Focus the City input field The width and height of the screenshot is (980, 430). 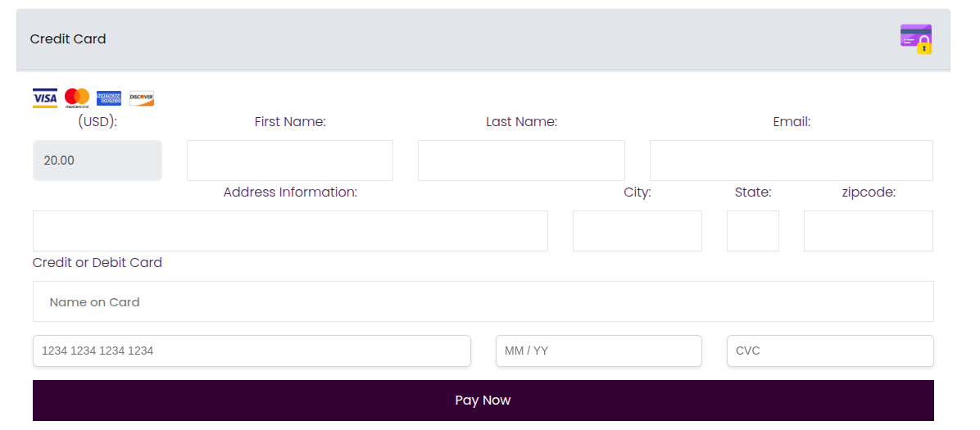coord(637,231)
